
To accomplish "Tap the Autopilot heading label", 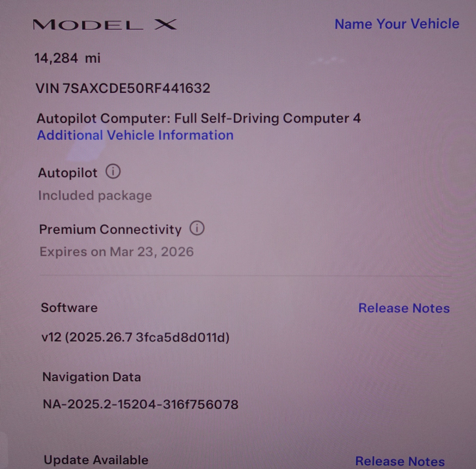I will coord(68,173).
